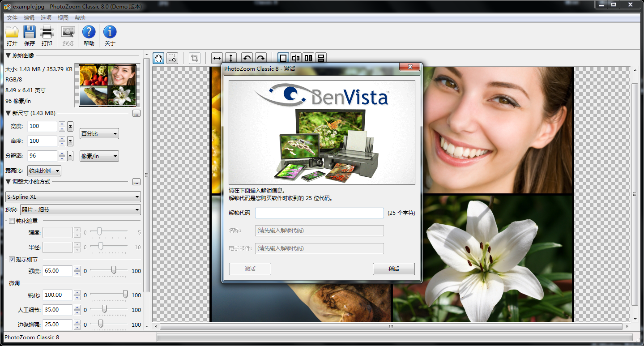The image size is (644, 346).
Task: Switch to side-by-side dual preview
Action: point(308,58)
